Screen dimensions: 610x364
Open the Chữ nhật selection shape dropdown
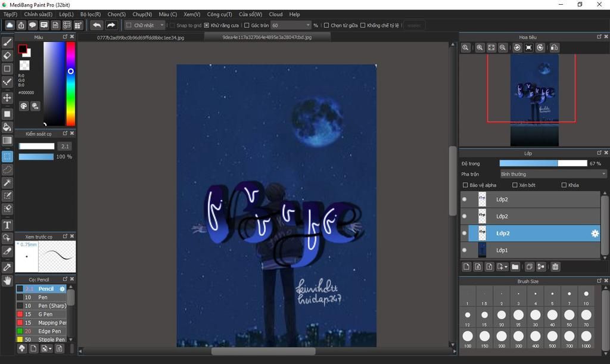[145, 26]
